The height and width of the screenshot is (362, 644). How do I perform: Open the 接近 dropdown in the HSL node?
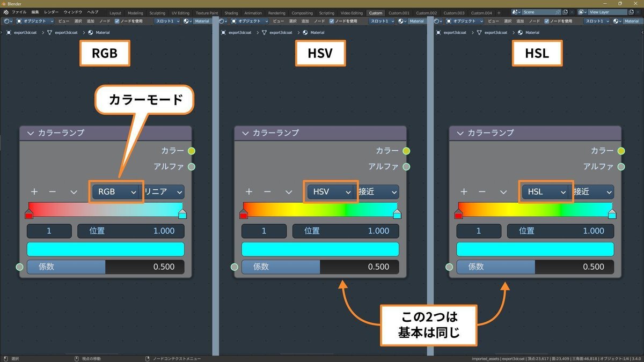click(593, 191)
